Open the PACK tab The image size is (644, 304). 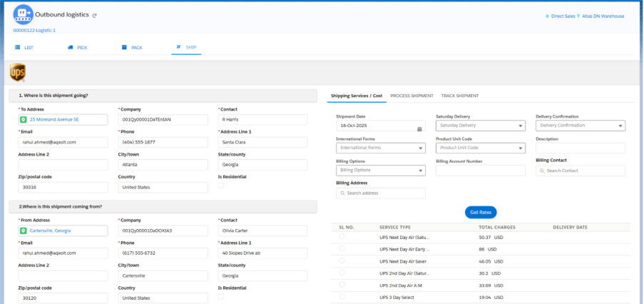pos(132,47)
